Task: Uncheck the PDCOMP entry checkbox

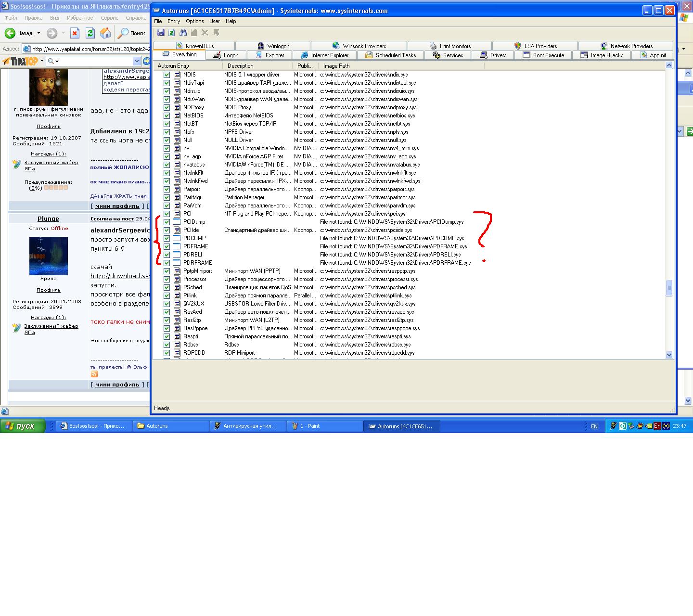Action: 167,238
